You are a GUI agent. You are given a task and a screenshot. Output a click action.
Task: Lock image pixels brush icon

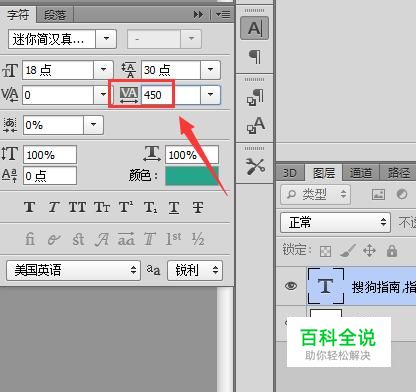347,251
